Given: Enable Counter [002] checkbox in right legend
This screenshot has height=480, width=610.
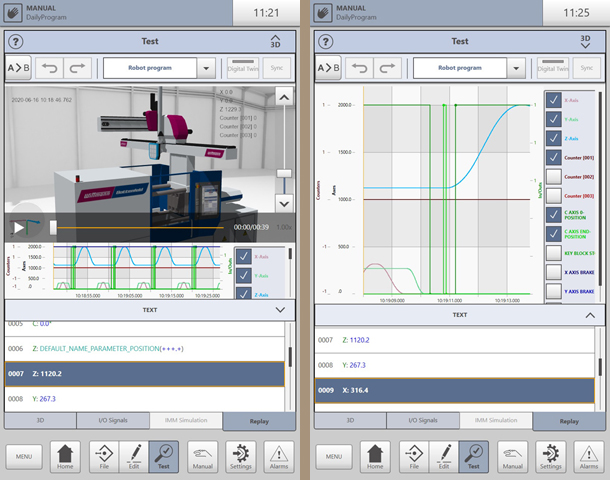Looking at the screenshot, I should (x=554, y=177).
